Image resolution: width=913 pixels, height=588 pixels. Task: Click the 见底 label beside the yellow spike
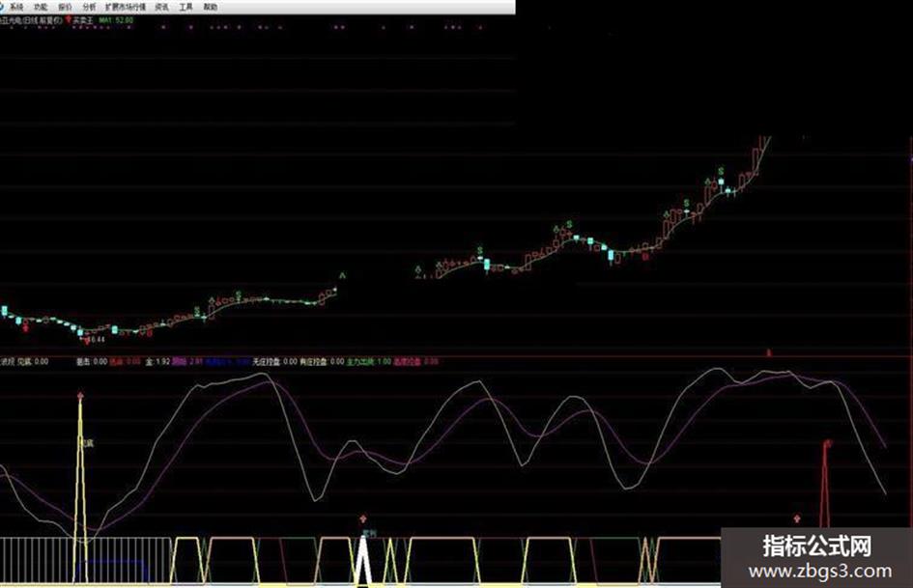[x=87, y=443]
